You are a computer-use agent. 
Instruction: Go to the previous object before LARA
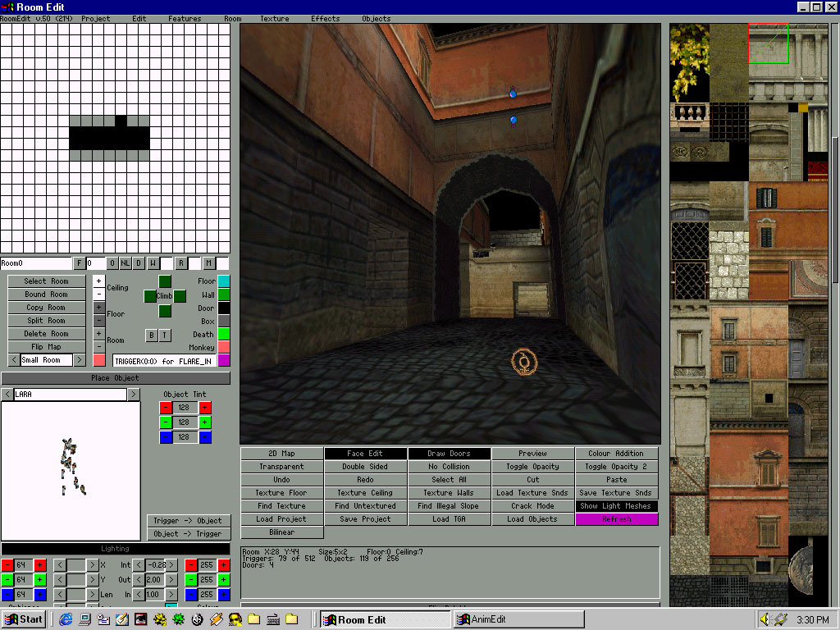pyautogui.click(x=7, y=395)
